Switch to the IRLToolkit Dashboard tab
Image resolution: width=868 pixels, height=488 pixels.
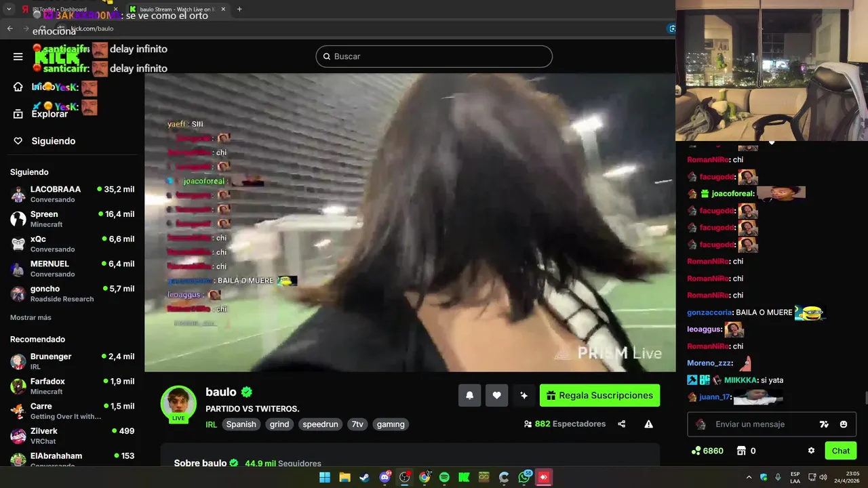pos(68,9)
